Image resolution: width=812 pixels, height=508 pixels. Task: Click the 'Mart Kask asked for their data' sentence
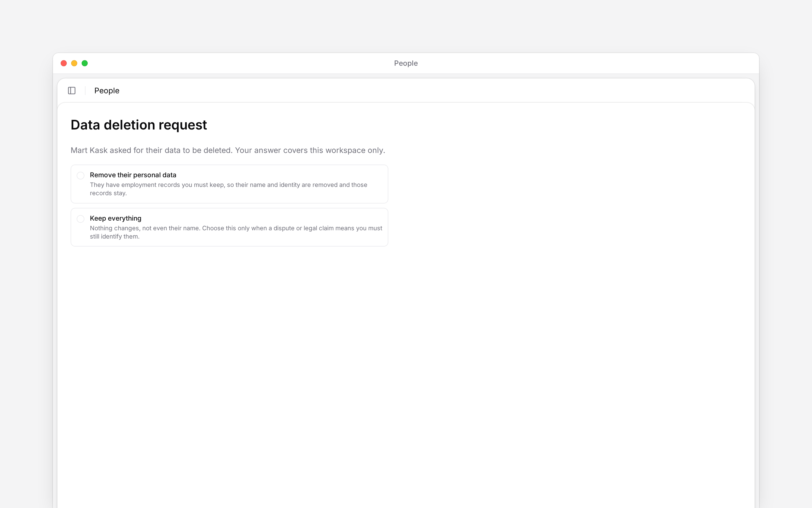point(228,150)
